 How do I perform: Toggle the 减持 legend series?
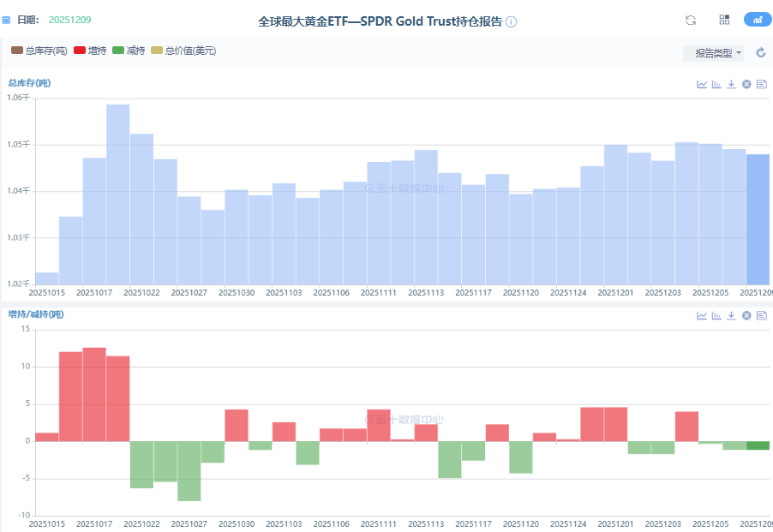pyautogui.click(x=129, y=51)
